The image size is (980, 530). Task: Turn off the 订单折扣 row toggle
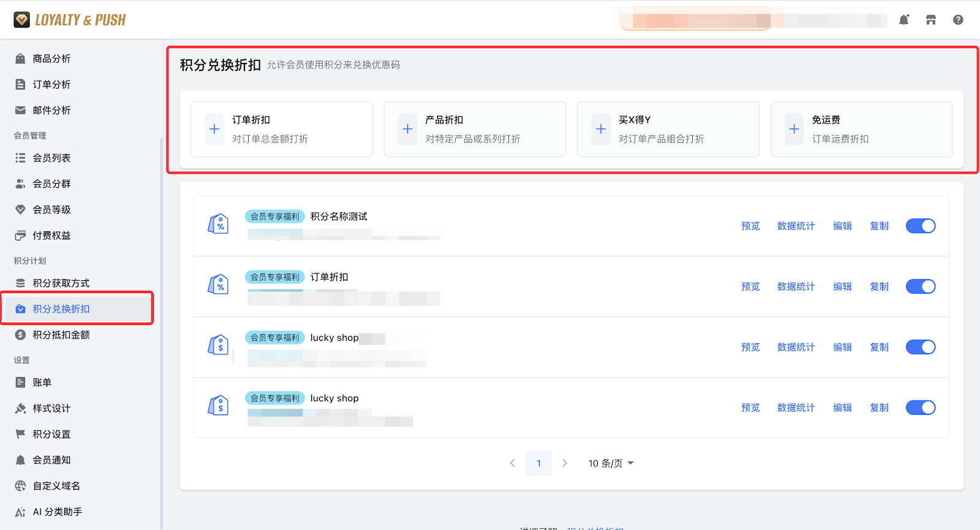920,286
